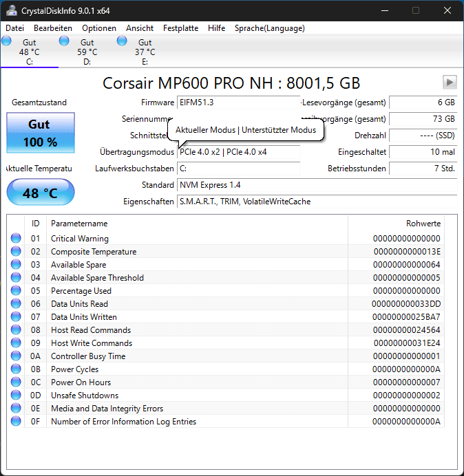Click the 48 °C temperature button
The image size is (464, 476).
[41, 193]
